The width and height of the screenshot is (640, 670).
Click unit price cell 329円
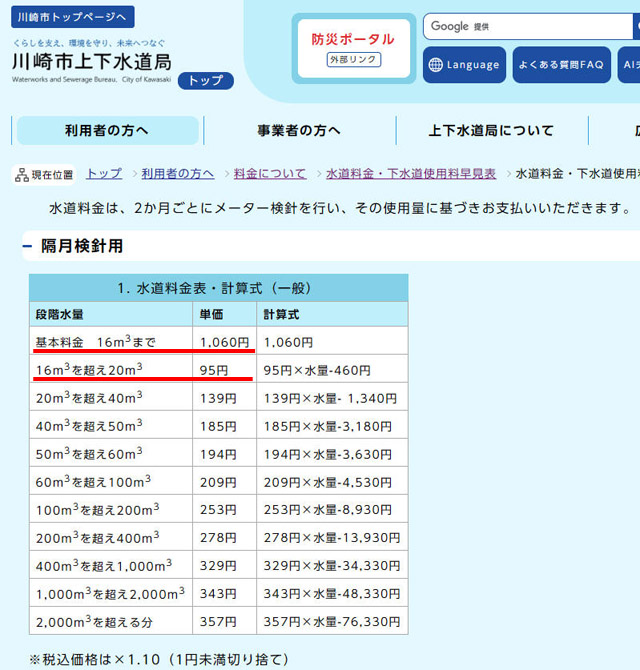tap(224, 564)
